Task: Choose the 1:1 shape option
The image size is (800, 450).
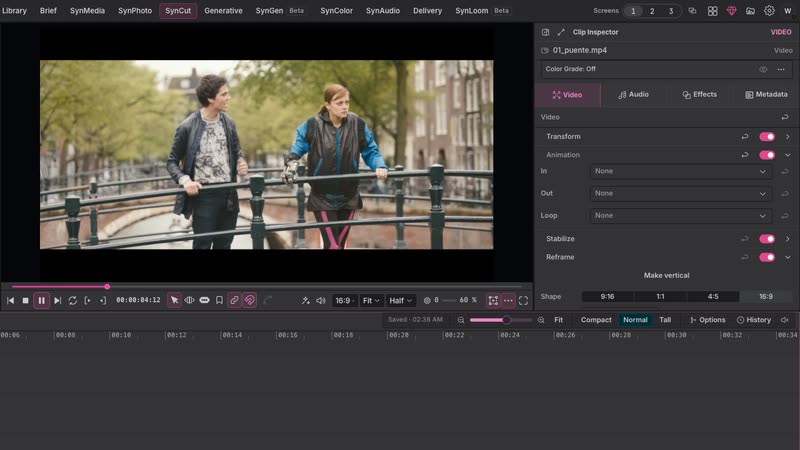Action: 660,296
